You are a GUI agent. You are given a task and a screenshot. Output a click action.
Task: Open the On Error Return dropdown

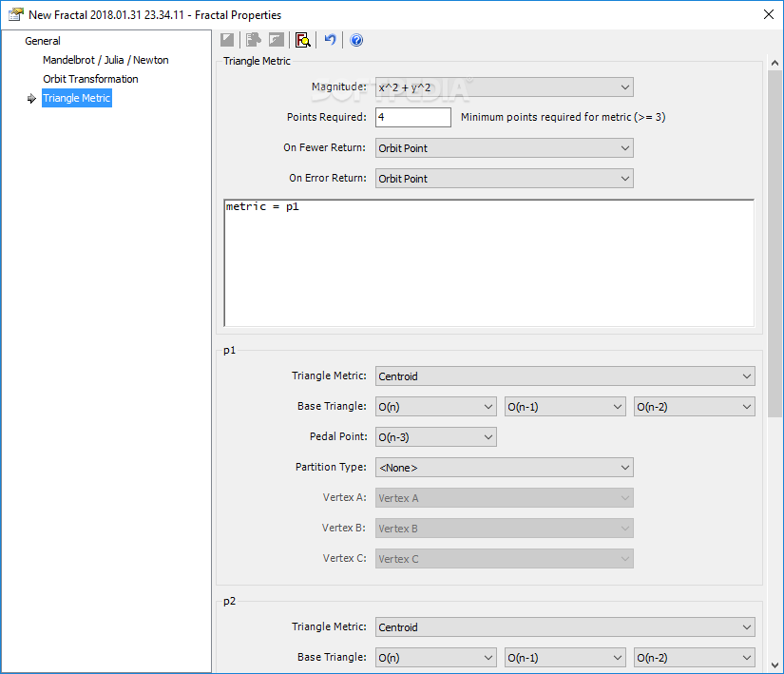[x=505, y=179]
